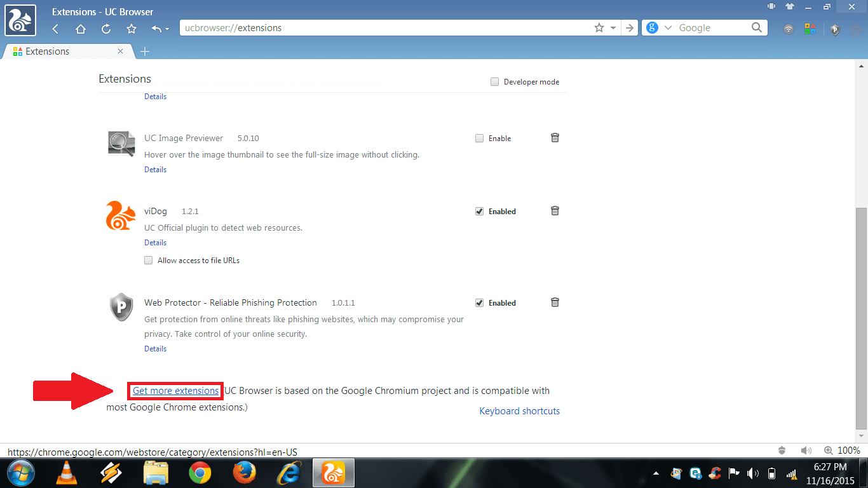
Task: Click the UC Image Previewer magnifier thumbnail
Action: [121, 144]
